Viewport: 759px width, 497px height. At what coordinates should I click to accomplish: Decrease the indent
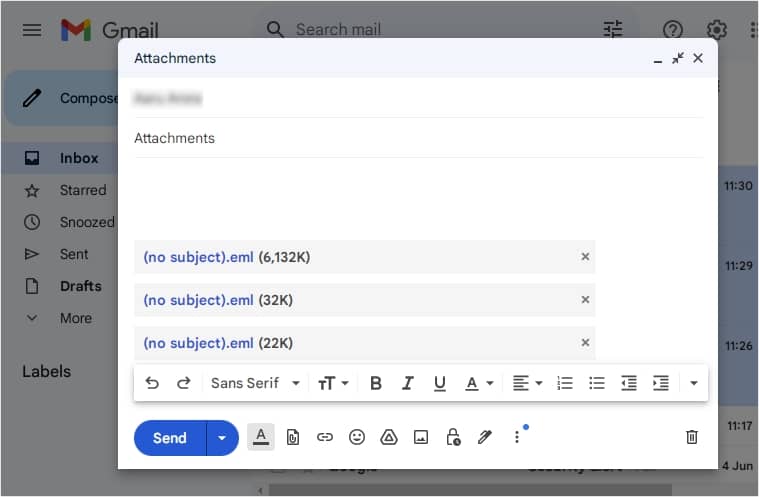point(629,383)
